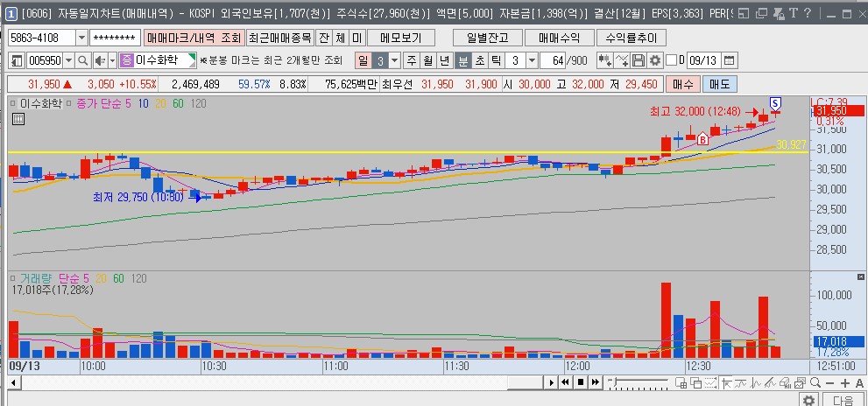Toggle the 일 daily period button
Screen dimensions: 868x406
[x=363, y=60]
